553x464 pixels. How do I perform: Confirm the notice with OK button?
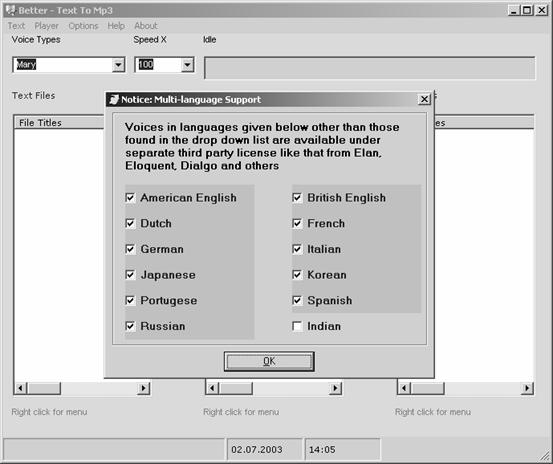(269, 361)
